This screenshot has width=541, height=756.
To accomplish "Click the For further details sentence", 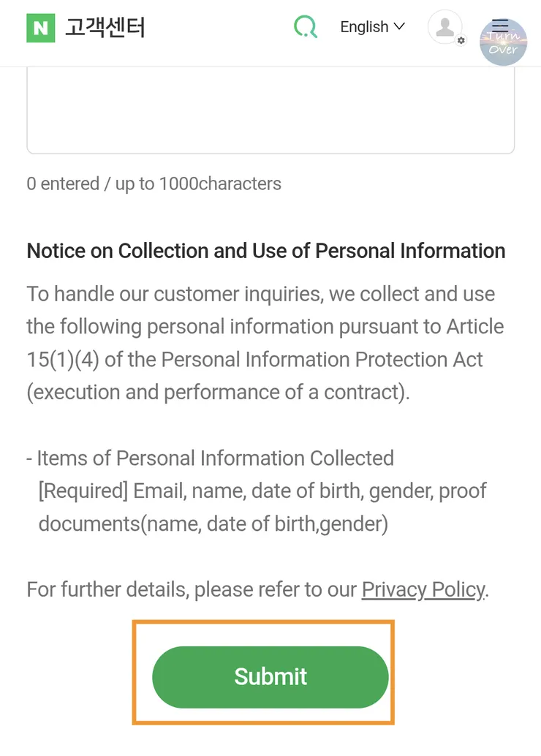I will pyautogui.click(x=193, y=589).
